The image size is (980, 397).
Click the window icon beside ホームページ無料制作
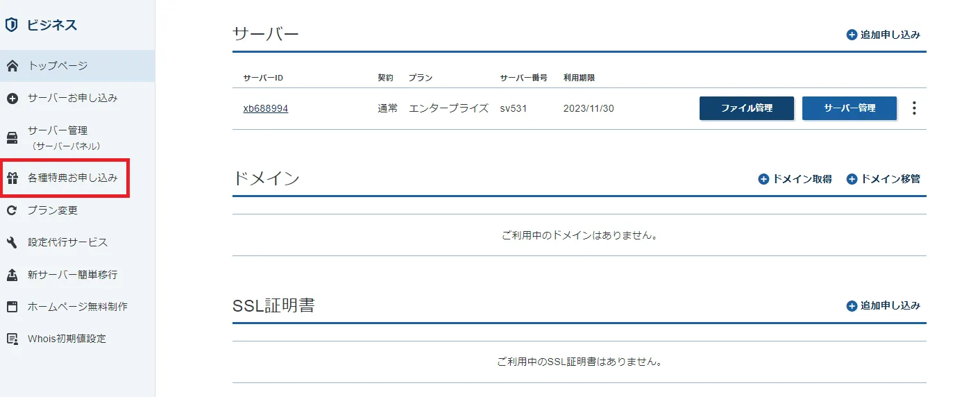coord(12,307)
